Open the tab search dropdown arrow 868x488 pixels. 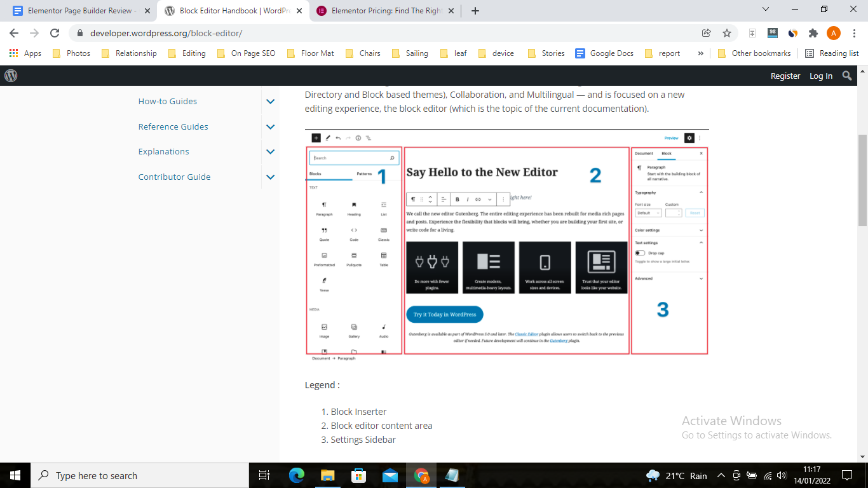(766, 9)
